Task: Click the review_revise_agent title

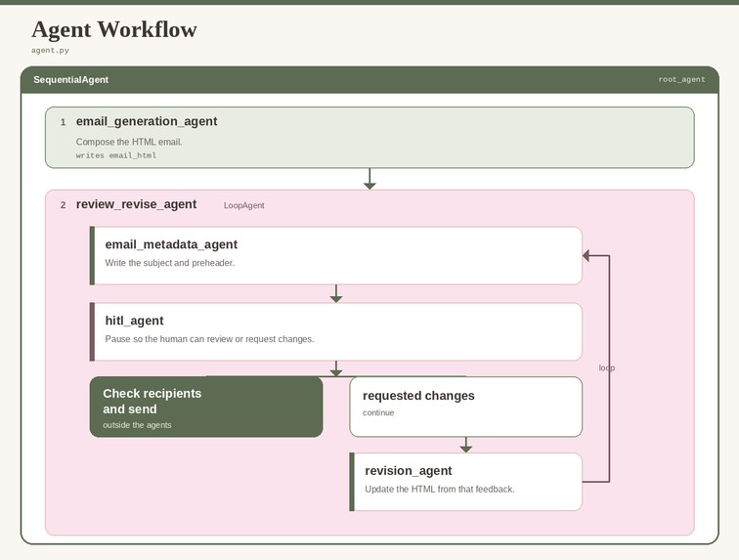Action: click(x=136, y=204)
